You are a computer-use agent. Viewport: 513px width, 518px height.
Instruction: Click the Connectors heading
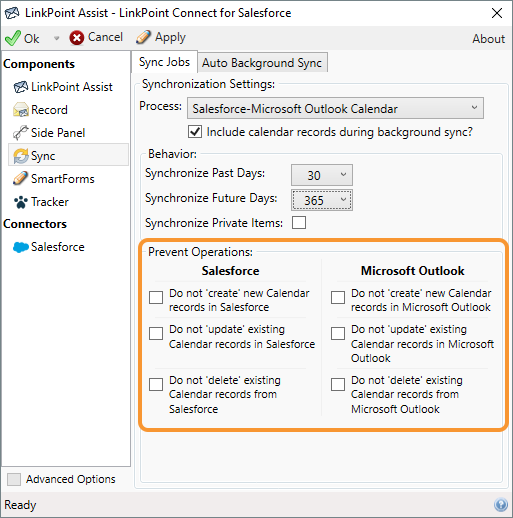(35, 224)
